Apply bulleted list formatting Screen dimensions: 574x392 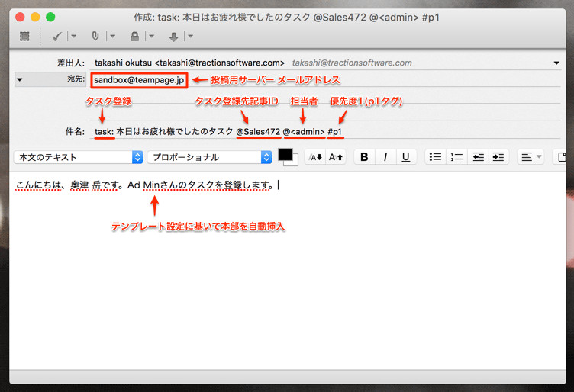tap(435, 157)
